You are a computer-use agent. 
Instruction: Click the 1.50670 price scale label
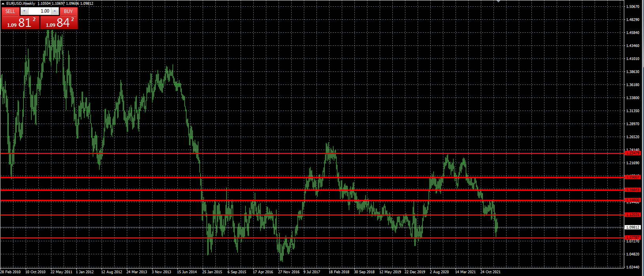633,7
